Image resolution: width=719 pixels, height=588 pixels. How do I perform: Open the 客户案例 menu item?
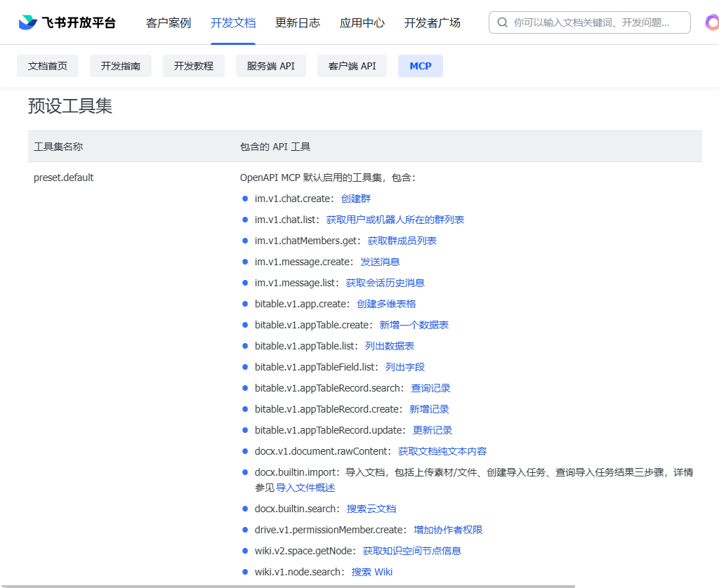(169, 22)
